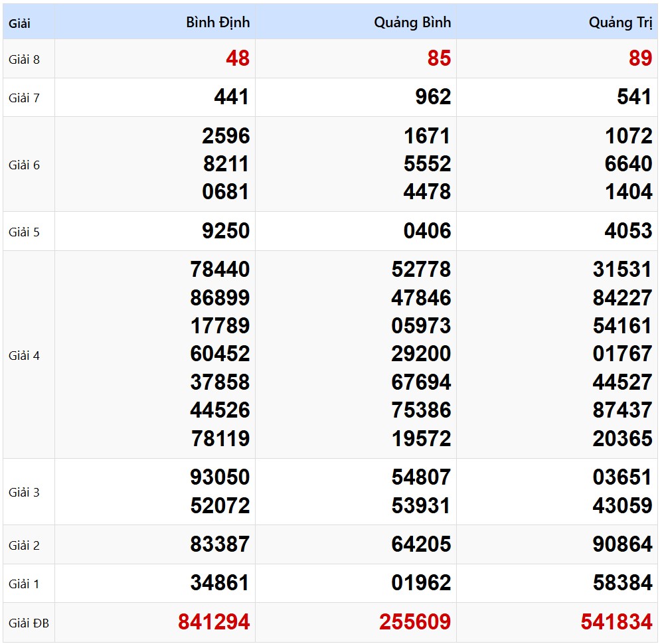The height and width of the screenshot is (644, 660).
Task: Click the Quảng Trị column header
Action: pyautogui.click(x=620, y=23)
